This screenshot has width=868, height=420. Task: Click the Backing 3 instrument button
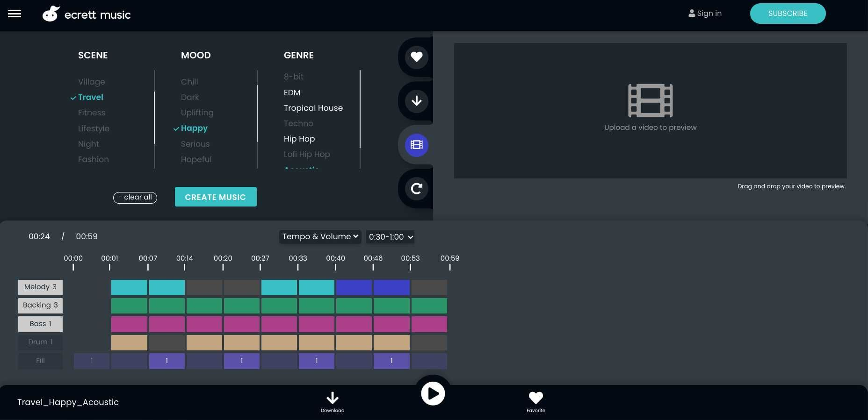40,306
